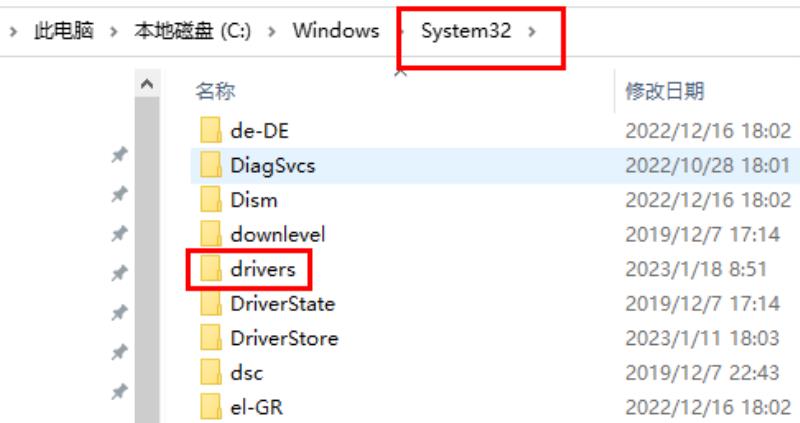Select the DiagSvcs folder icon
The height and width of the screenshot is (423, 800).
(211, 165)
